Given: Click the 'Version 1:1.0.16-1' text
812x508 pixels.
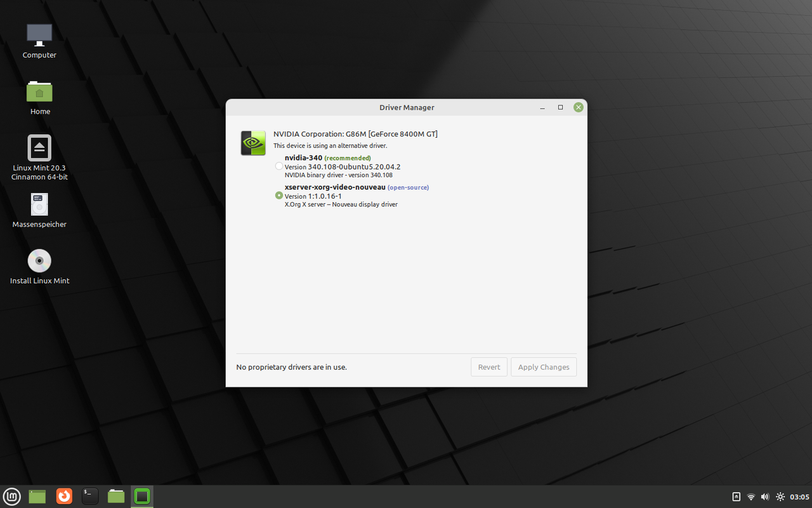Looking at the screenshot, I should point(313,196).
